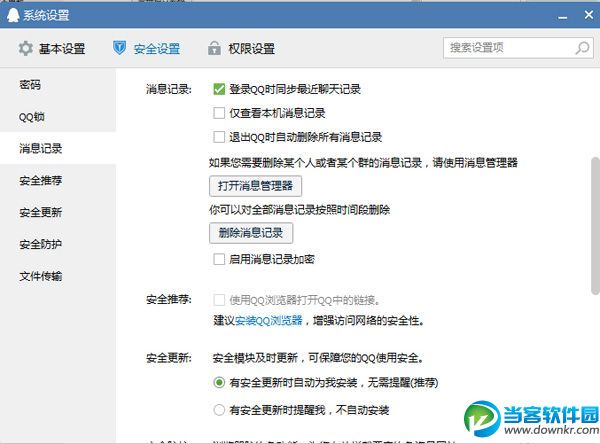Viewport: 600px width, 444px height.
Task: Click the shield icon for 安全设置
Action: (x=119, y=48)
